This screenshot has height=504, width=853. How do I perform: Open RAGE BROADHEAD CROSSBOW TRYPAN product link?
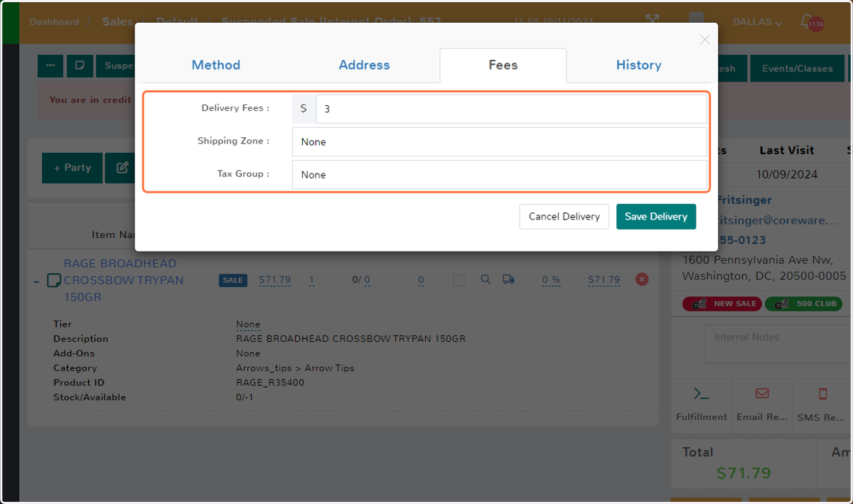click(x=124, y=280)
